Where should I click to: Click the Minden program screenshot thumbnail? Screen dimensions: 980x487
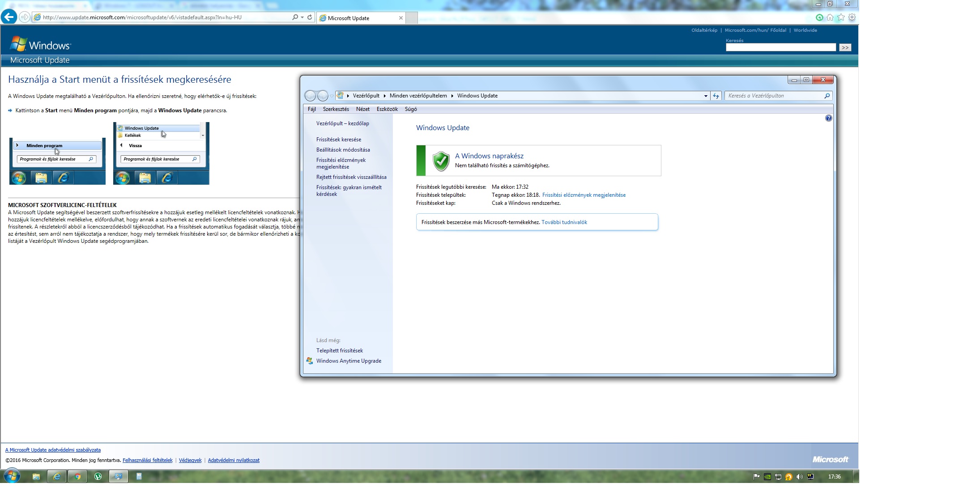pyautogui.click(x=57, y=161)
